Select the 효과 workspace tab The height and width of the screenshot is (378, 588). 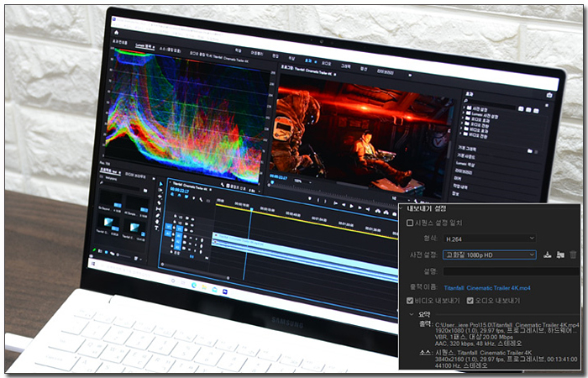tap(308, 60)
